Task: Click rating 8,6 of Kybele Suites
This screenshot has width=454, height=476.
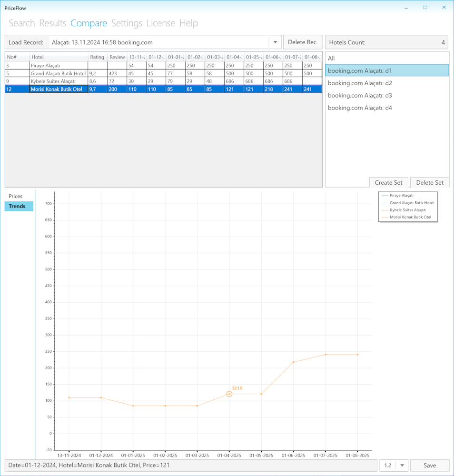Action: point(98,81)
